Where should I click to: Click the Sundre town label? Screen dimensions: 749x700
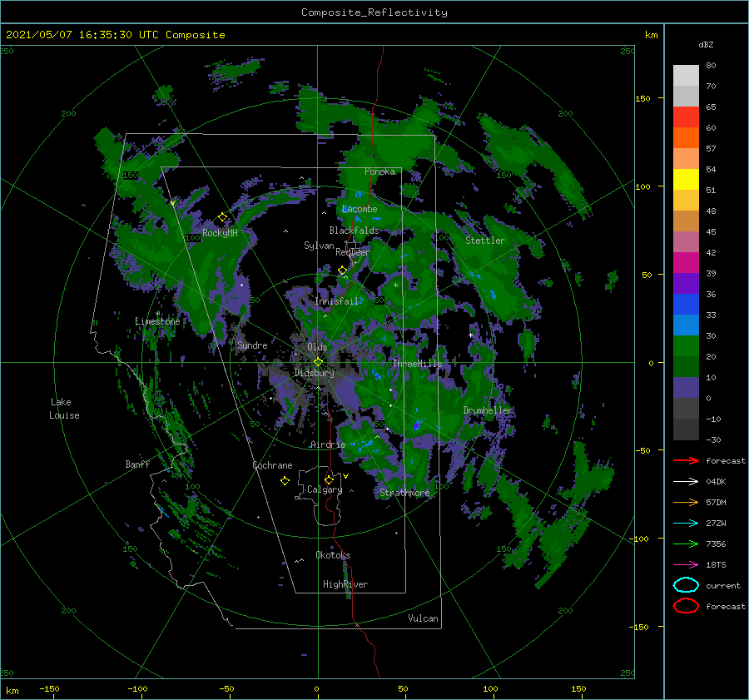[252, 345]
